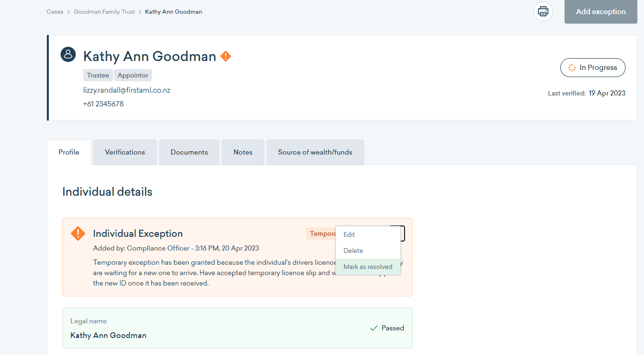Click Kathy Ann Goodman breadcrumb text
The image size is (644, 355).
click(174, 12)
